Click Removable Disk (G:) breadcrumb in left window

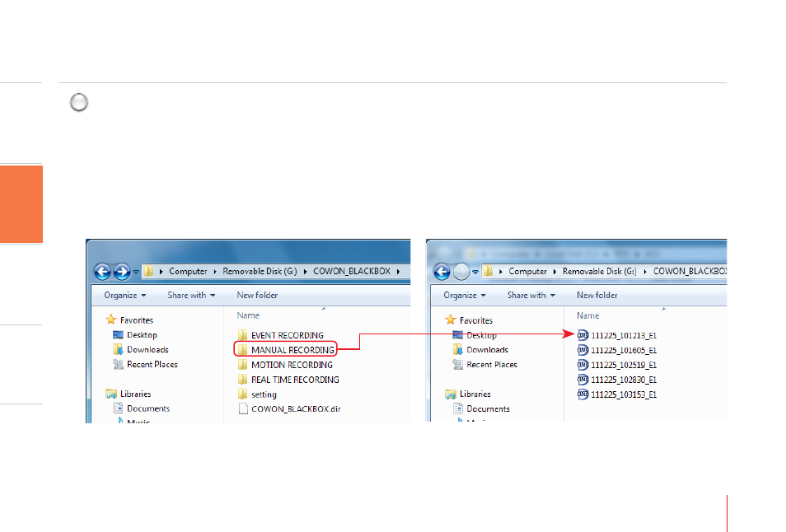(x=260, y=271)
